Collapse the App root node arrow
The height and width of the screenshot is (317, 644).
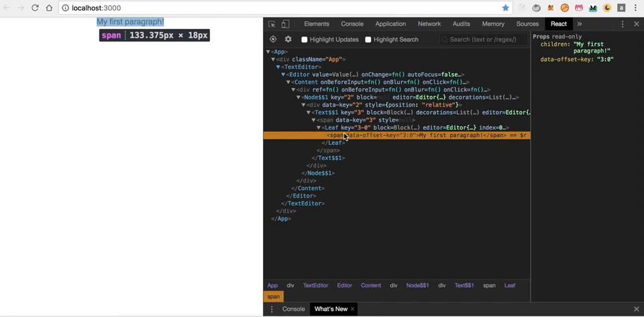coord(268,52)
